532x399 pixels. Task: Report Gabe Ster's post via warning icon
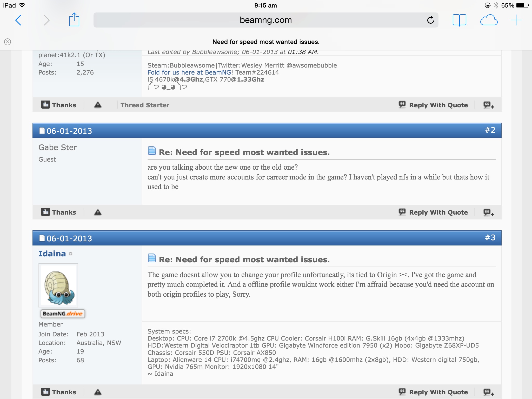click(98, 212)
